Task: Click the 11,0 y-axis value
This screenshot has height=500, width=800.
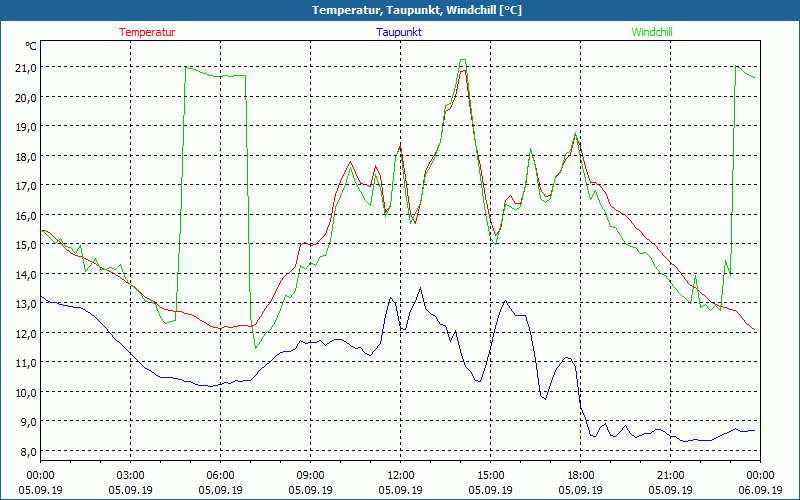Action: [x=26, y=363]
